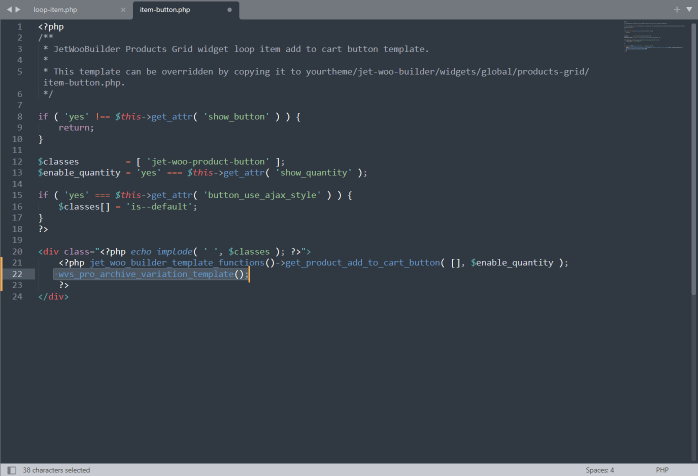
Task: Click 'jet-woo-product-button' string
Action: pos(208,162)
